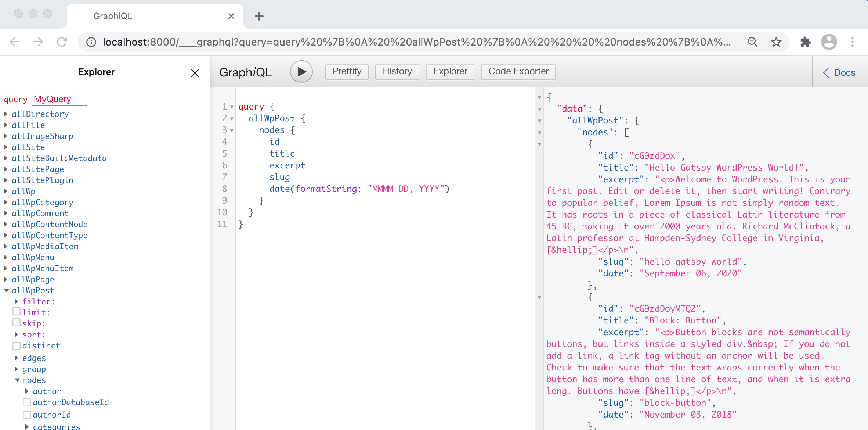Expand the group field
The image size is (868, 430).
17,369
